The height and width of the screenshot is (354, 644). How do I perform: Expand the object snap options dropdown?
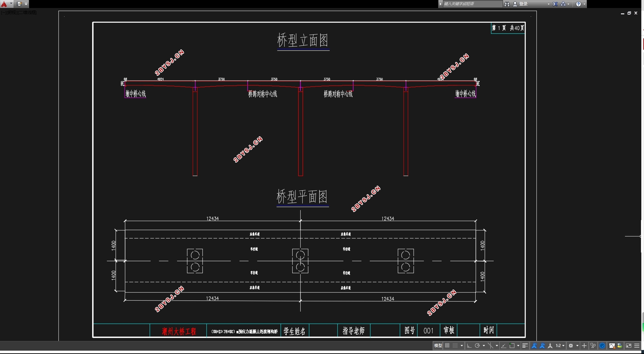[x=518, y=346]
